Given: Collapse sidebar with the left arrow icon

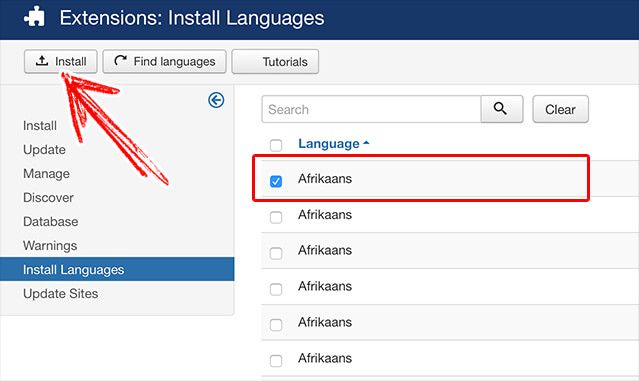Looking at the screenshot, I should 216,100.
